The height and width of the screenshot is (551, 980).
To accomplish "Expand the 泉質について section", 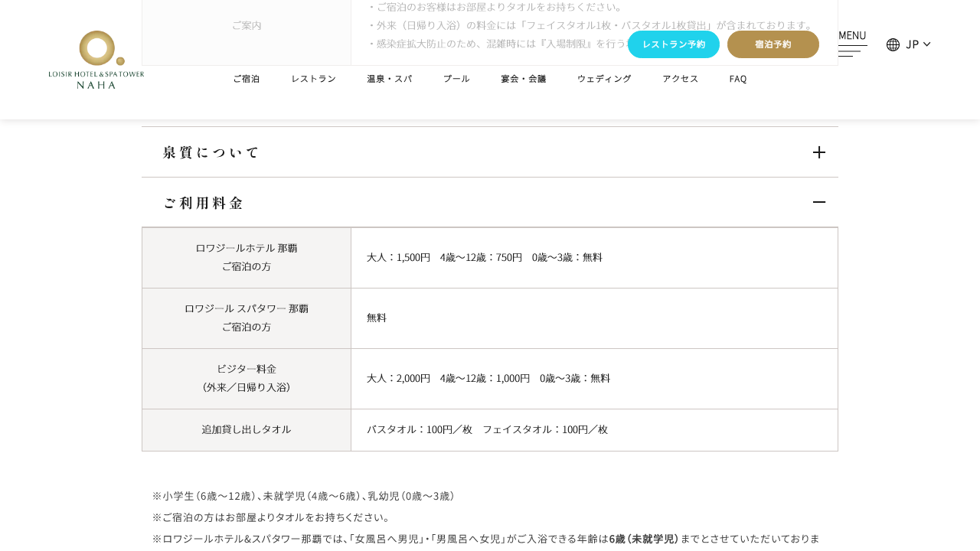I will 490,152.
